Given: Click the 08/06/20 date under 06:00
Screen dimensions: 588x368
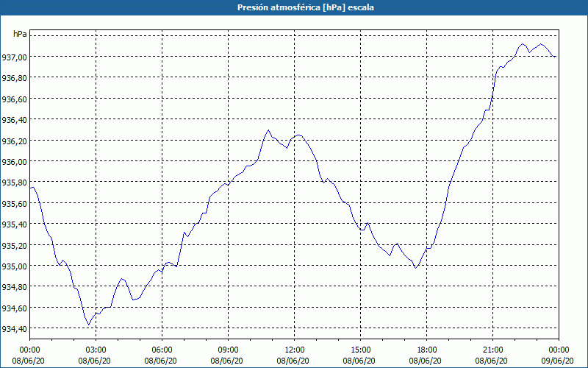Looking at the screenshot, I should [160, 361].
